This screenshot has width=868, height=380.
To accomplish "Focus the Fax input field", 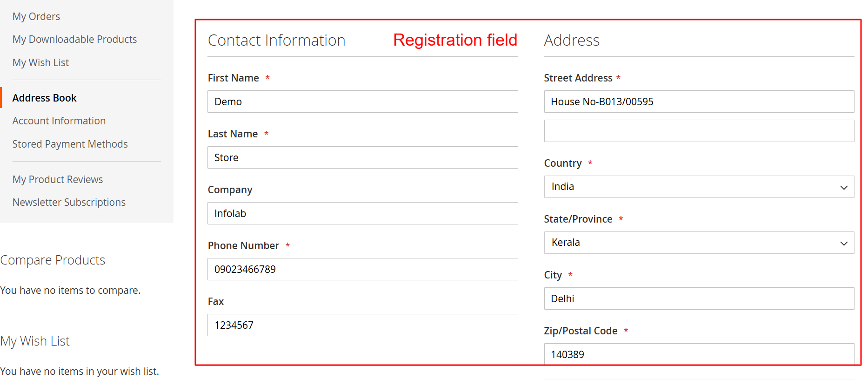I will click(362, 325).
